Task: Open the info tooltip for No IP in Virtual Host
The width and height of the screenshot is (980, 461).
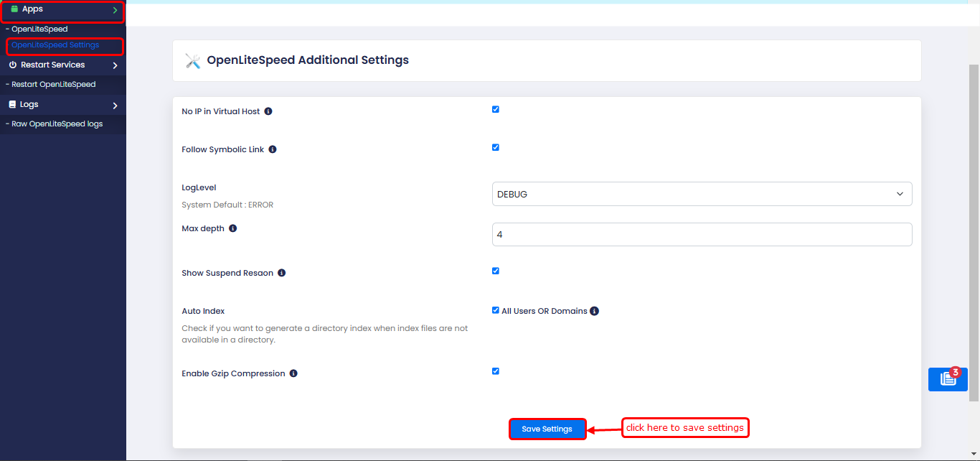Action: click(x=268, y=111)
